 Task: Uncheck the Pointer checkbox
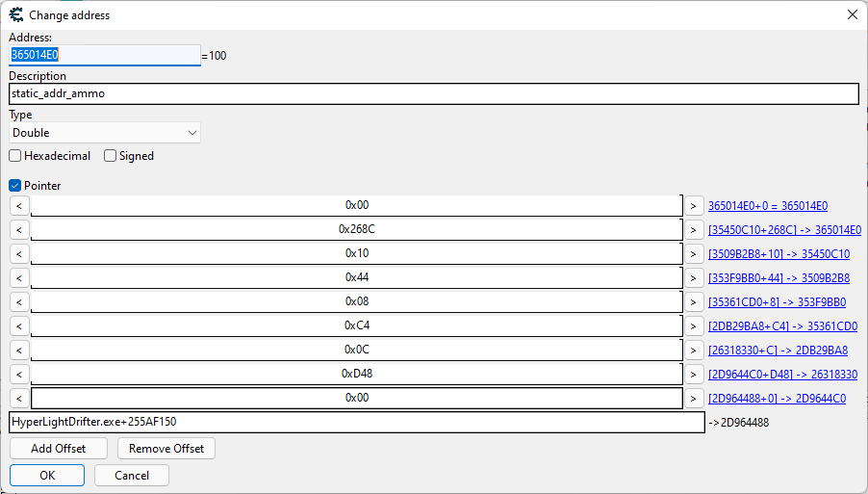(15, 186)
